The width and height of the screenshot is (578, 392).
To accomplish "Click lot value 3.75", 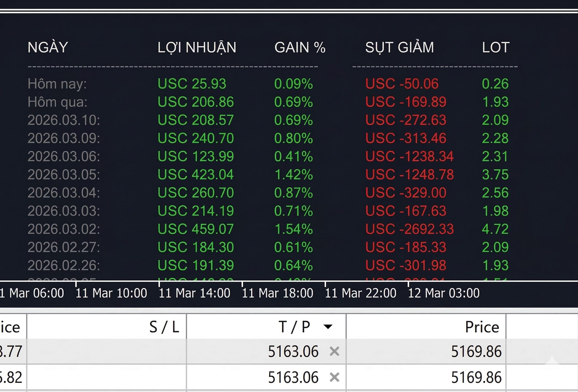I will [495, 175].
